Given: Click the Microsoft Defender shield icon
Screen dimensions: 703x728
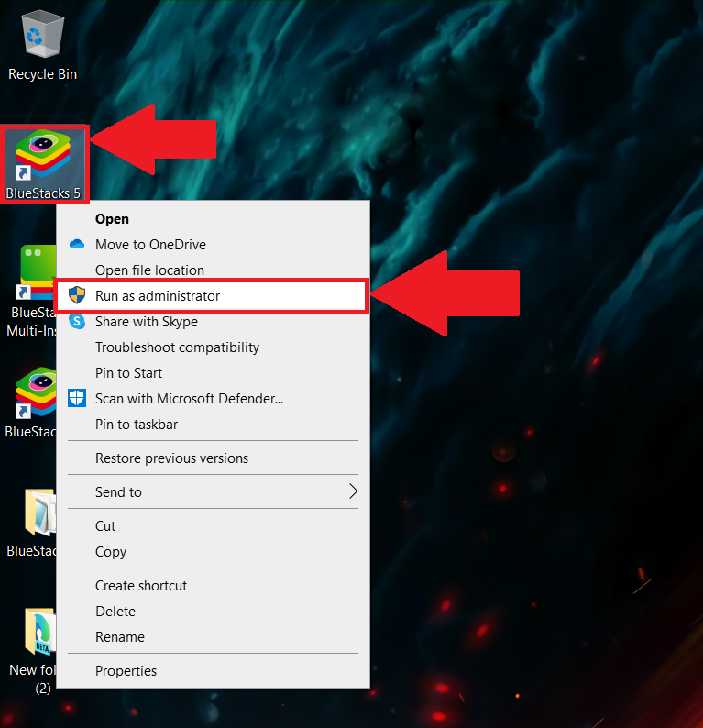Looking at the screenshot, I should pyautogui.click(x=77, y=398).
